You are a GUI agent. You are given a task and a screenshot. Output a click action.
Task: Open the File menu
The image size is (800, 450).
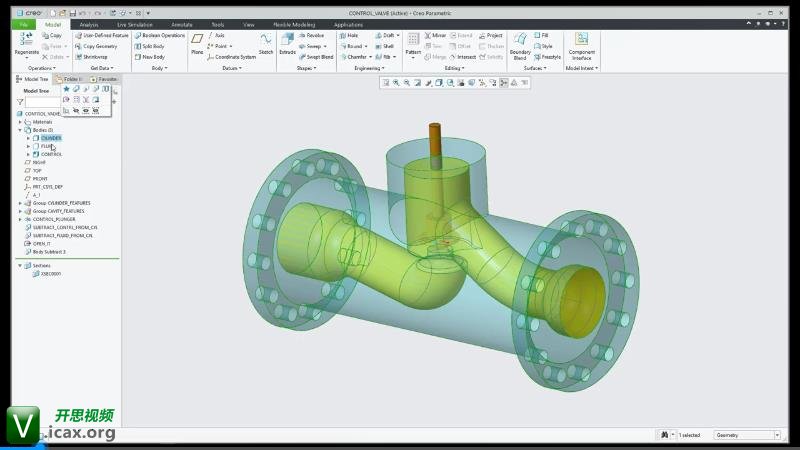coord(24,23)
